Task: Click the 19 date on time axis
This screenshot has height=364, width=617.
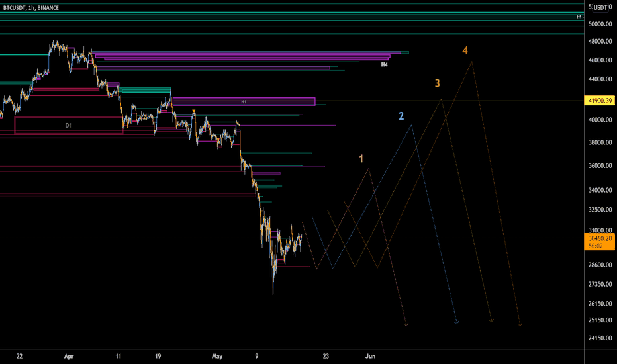Action: [x=158, y=357]
